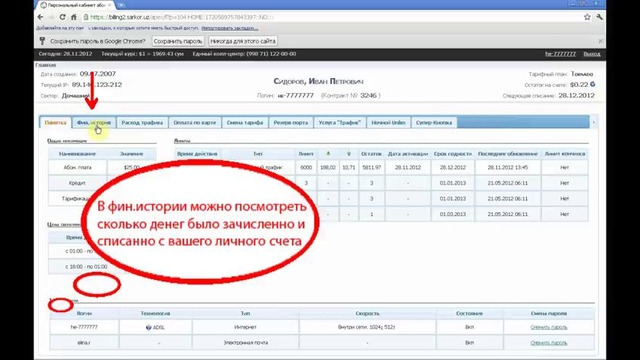Click change-password link for the e-mail row

tap(549, 343)
